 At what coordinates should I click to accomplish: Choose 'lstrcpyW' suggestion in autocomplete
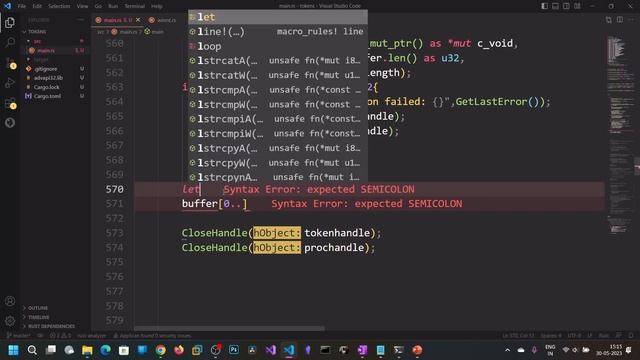pos(278,162)
